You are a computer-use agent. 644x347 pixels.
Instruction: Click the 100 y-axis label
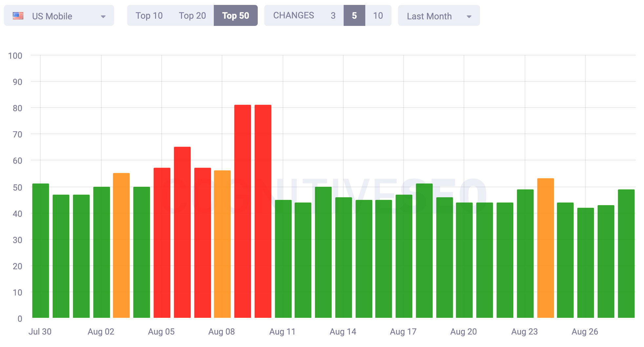coord(15,55)
